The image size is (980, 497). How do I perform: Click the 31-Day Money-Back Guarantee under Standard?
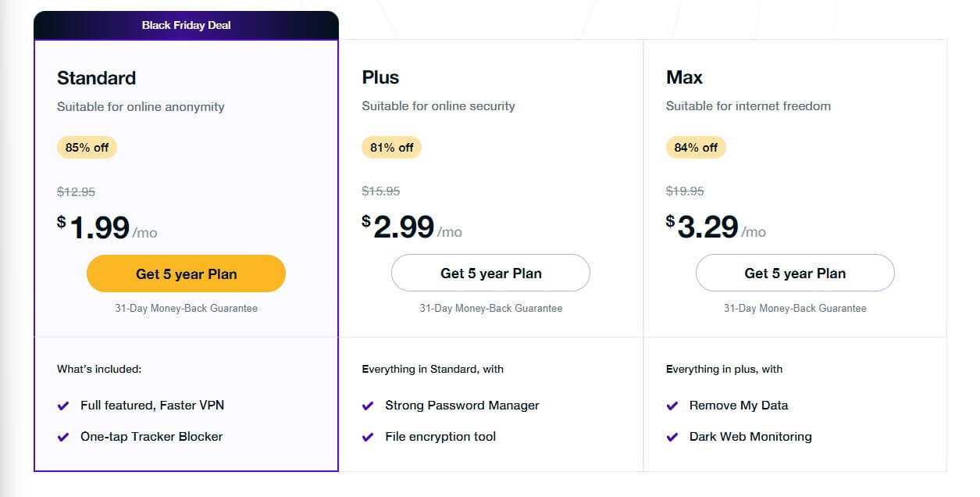186,308
